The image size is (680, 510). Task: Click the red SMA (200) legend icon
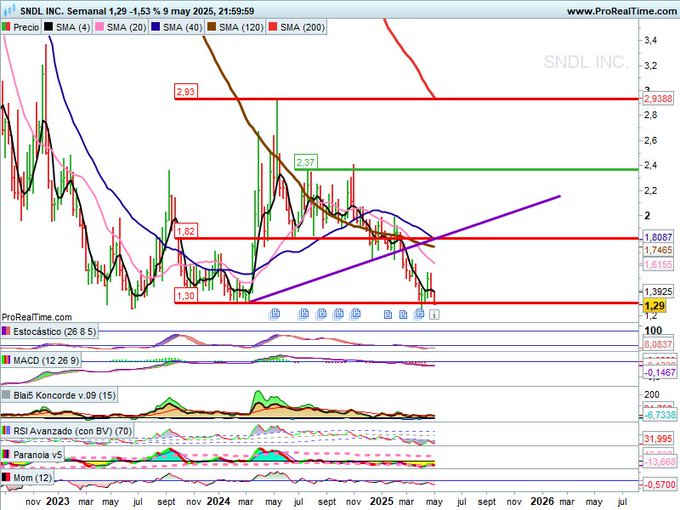coord(273,27)
